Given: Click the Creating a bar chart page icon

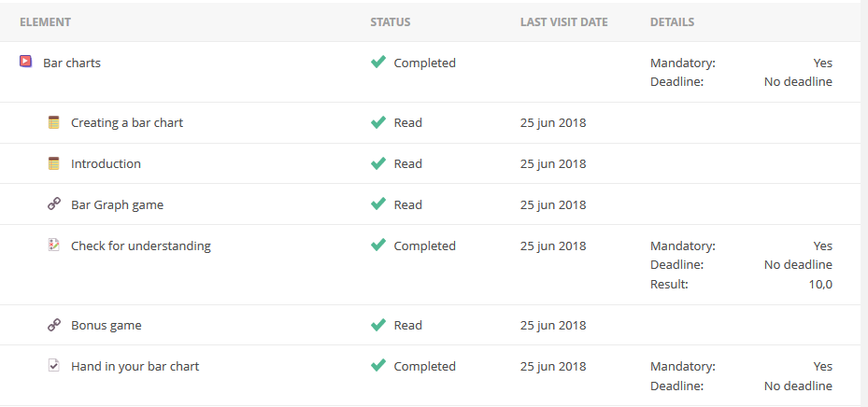Looking at the screenshot, I should [x=54, y=122].
